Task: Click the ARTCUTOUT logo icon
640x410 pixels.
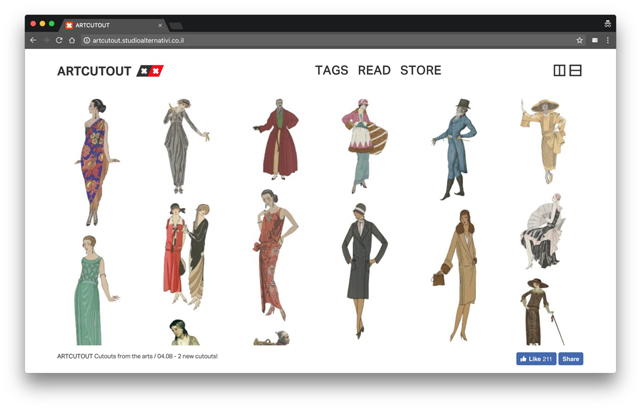Action: (x=150, y=71)
